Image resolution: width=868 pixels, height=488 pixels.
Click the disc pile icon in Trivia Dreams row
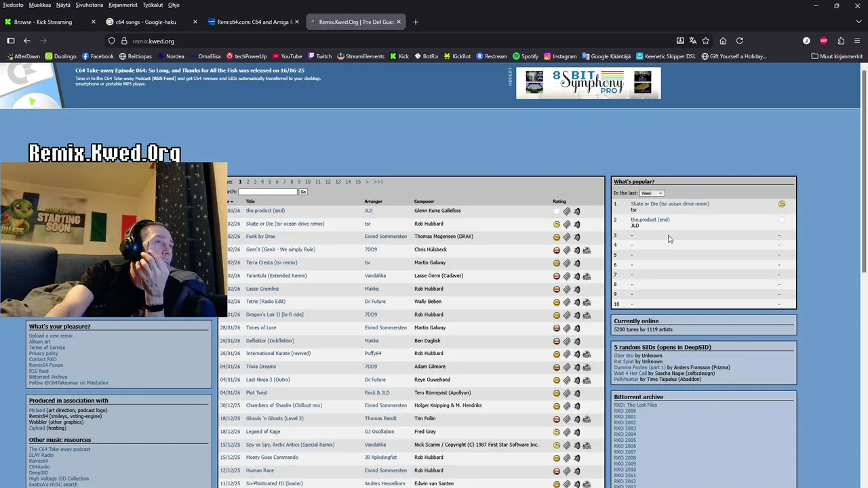(x=587, y=367)
